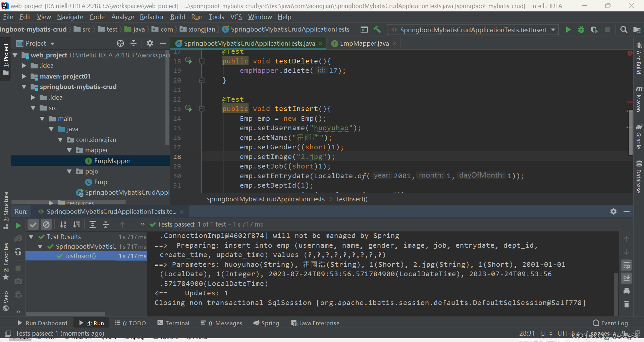Toggle the Ant Build side panel
The width and height of the screenshot is (644, 342).
[639, 58]
